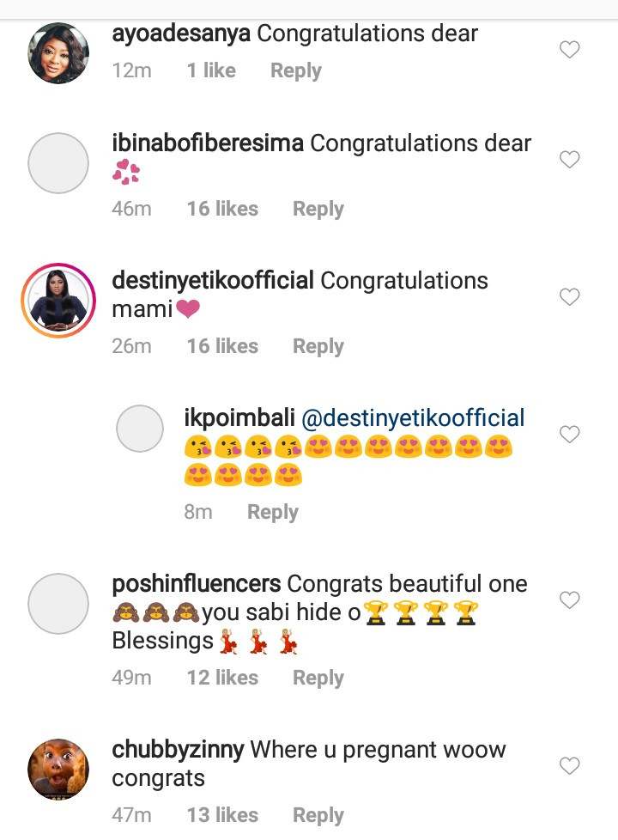Viewport: 618px width, 840px height.
Task: Check the 1 like on ayoadesanya's comment
Action: pyautogui.click(x=210, y=70)
